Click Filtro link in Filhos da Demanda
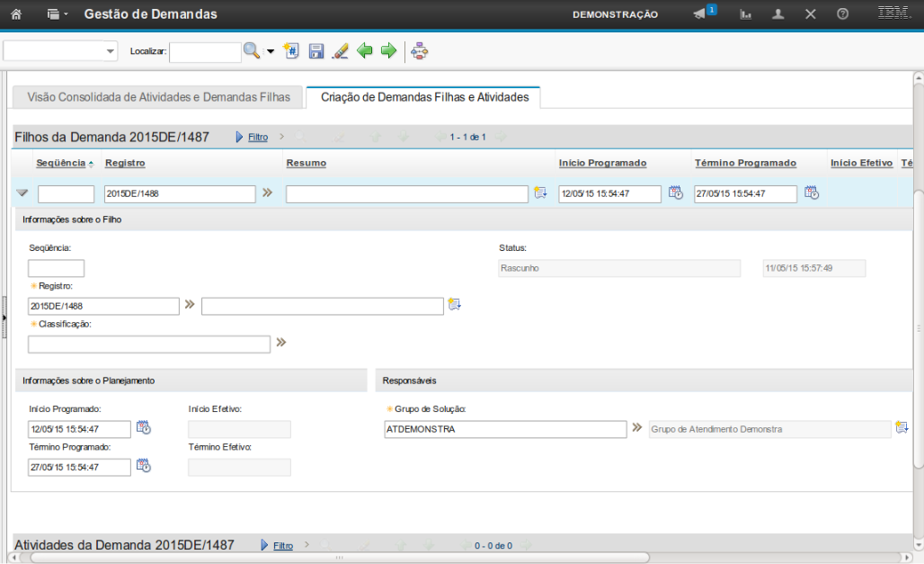This screenshot has width=924, height=564. tap(258, 137)
